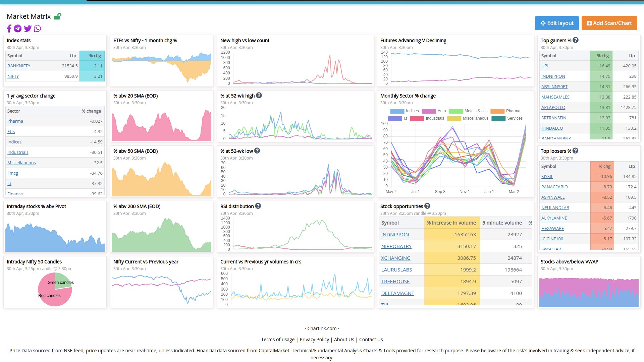Click the WhatsApp share icon
Viewport: 644px width, 362px height.
click(37, 28)
